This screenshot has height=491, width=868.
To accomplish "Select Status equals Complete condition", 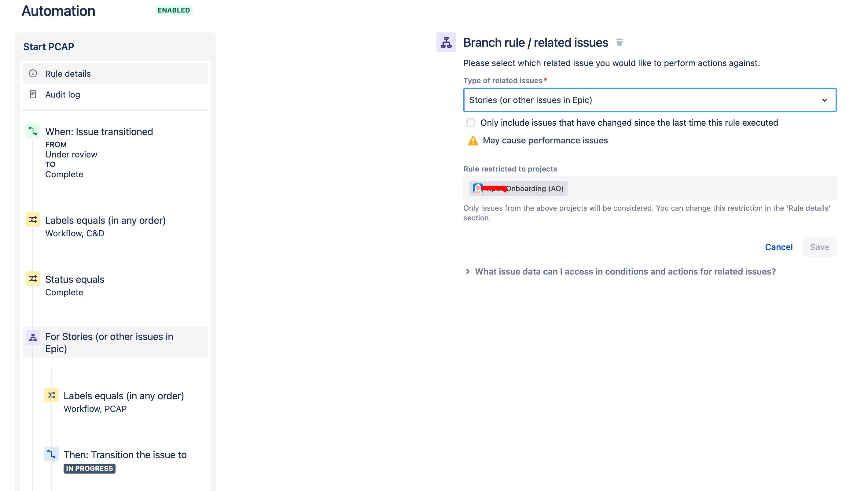I will 115,285.
